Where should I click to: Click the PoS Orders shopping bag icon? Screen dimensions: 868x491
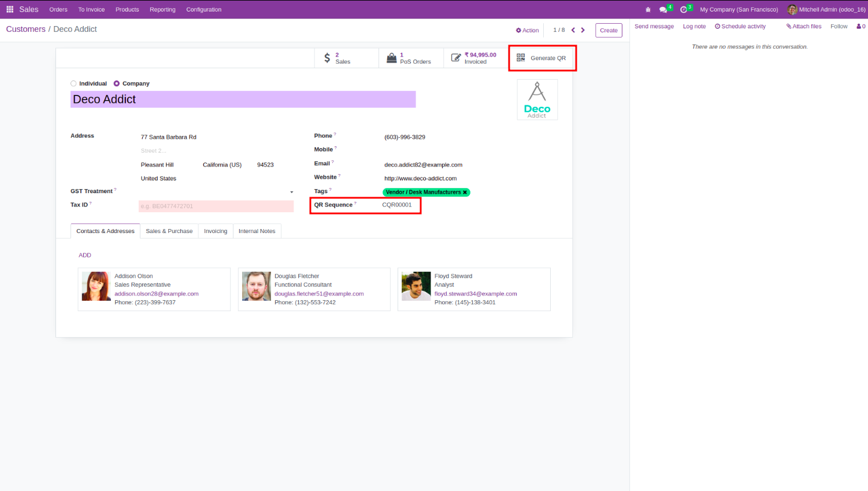click(392, 58)
